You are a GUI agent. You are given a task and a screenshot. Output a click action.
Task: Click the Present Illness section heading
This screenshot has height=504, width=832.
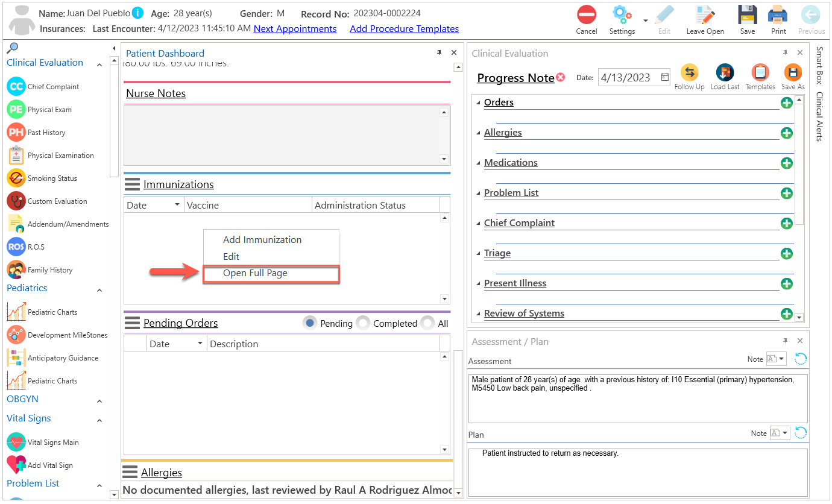pyautogui.click(x=515, y=283)
